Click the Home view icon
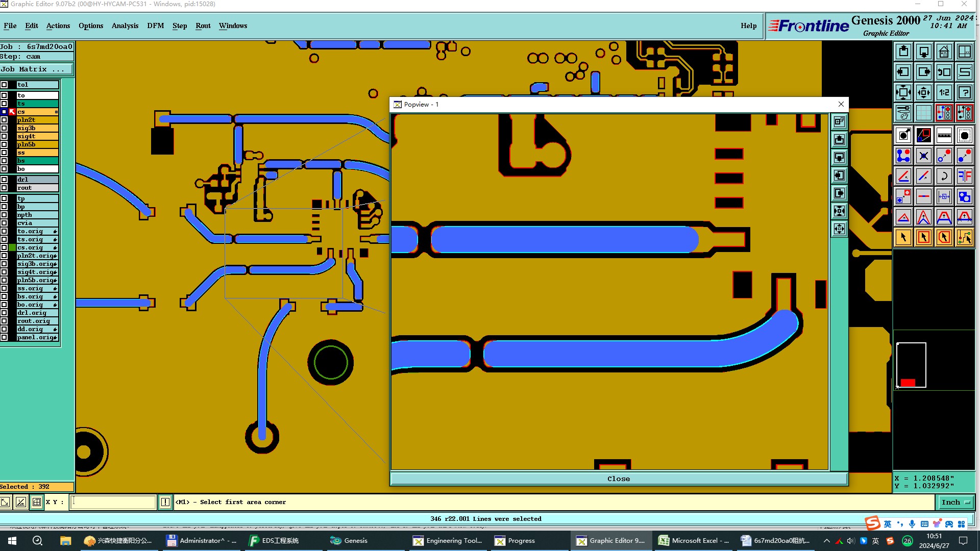Viewport: 980px width, 551px height. pos(944,52)
